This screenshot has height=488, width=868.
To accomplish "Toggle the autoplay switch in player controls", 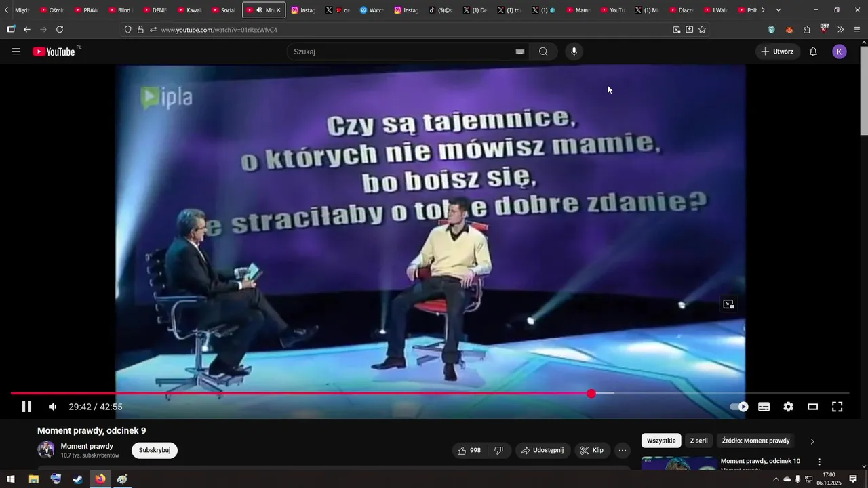I will (x=739, y=407).
